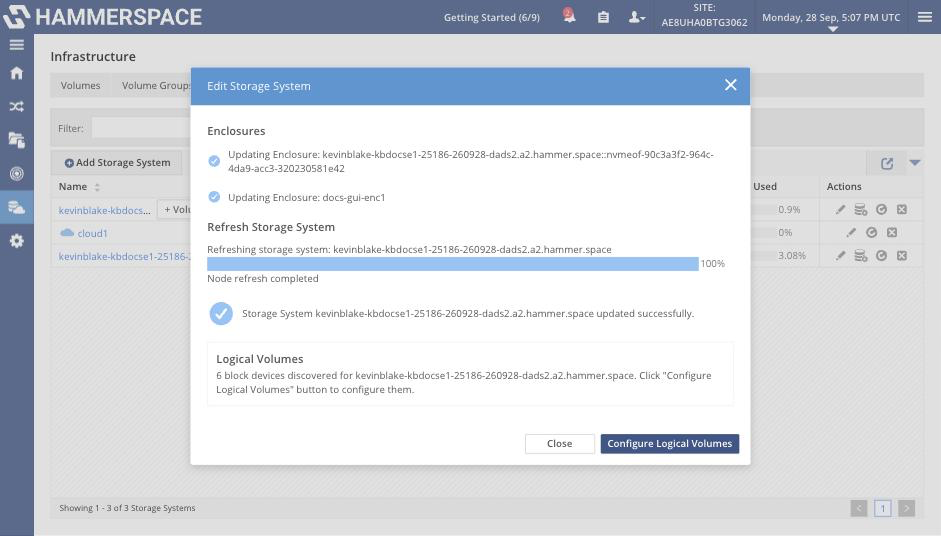Image resolution: width=941 pixels, height=536 pixels.
Task: Toggle the left sidebar hamburger menu
Action: 17,45
